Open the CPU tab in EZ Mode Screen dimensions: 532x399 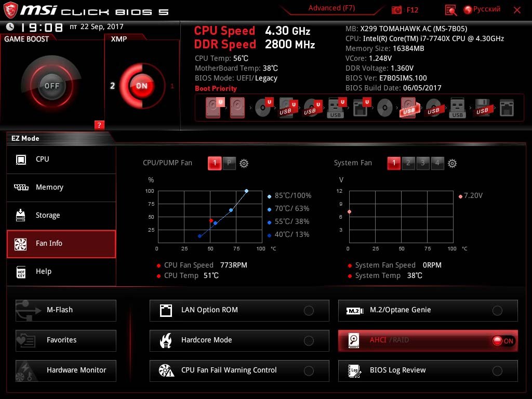[61, 159]
